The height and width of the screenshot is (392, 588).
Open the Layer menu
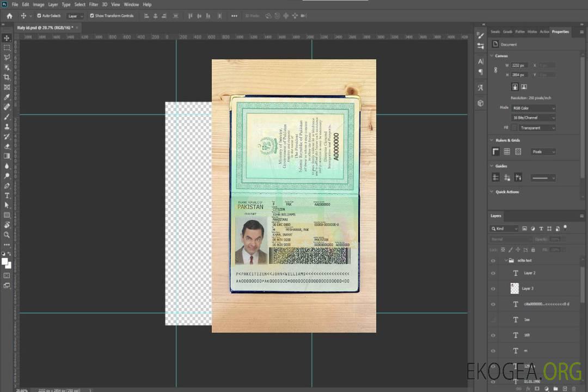click(53, 4)
